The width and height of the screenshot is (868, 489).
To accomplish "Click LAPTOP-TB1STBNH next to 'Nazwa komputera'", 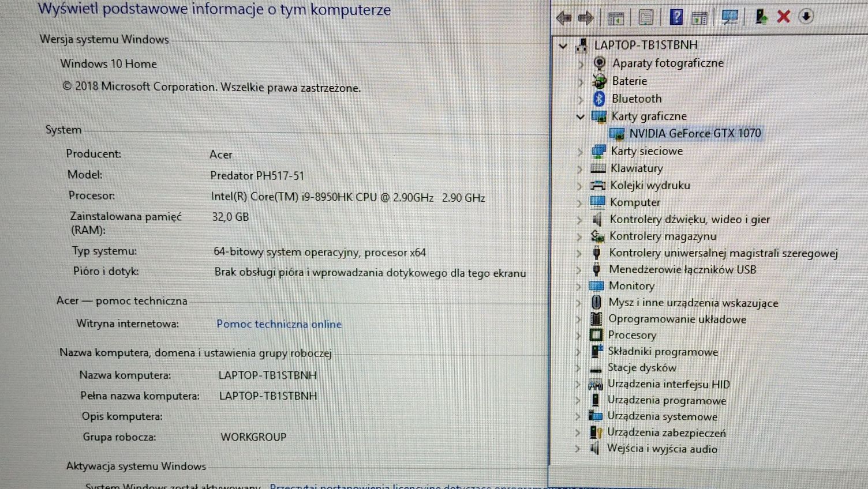I will tap(267, 375).
